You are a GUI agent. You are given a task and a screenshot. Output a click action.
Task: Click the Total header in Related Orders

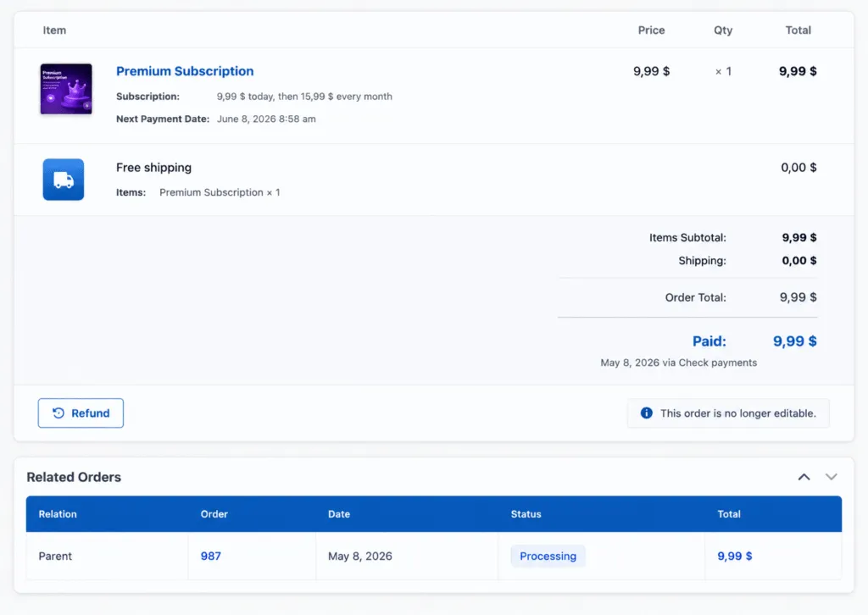729,514
